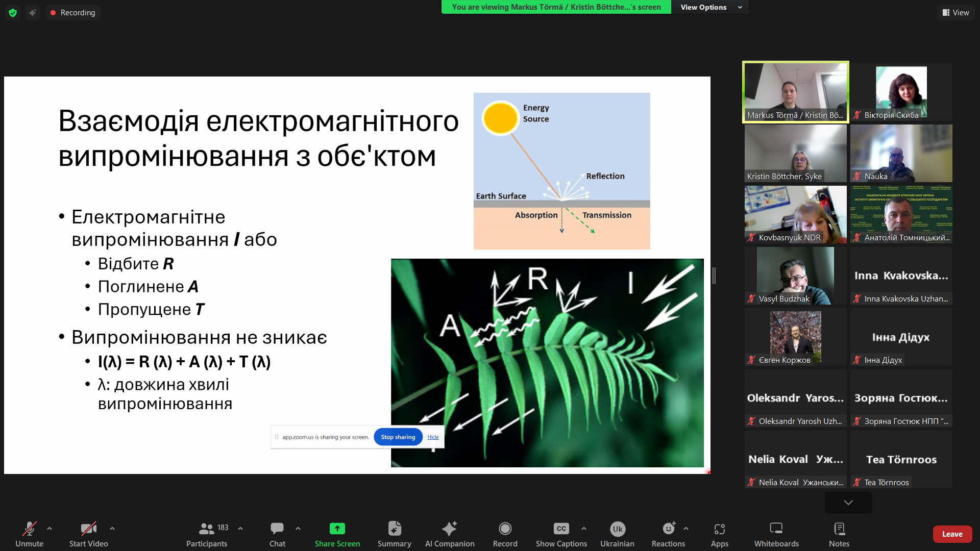Open the Chat panel
Screen dimensions: 980x551
coord(277,534)
